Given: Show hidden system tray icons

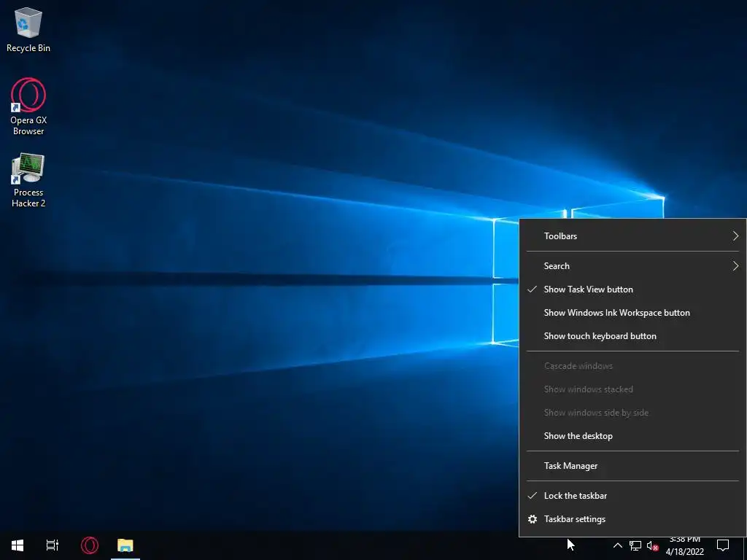Looking at the screenshot, I should point(617,545).
